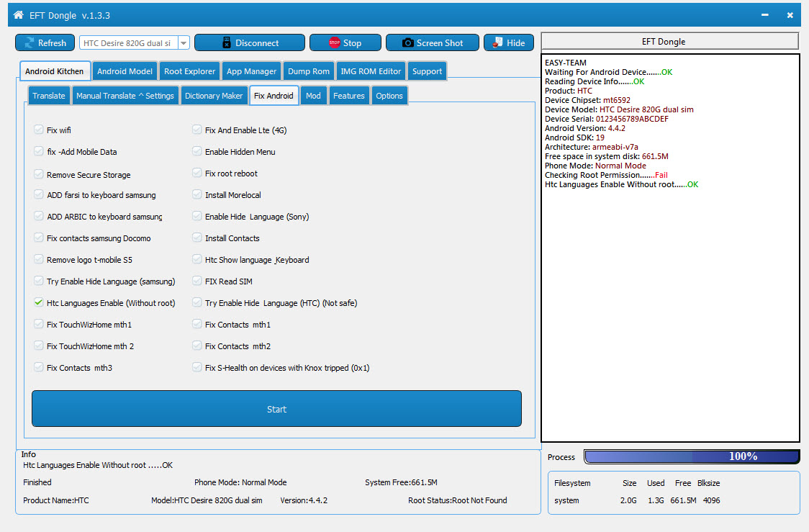The image size is (809, 532).
Task: Click 'Checking Root Permission' Fail log line
Action: click(606, 175)
